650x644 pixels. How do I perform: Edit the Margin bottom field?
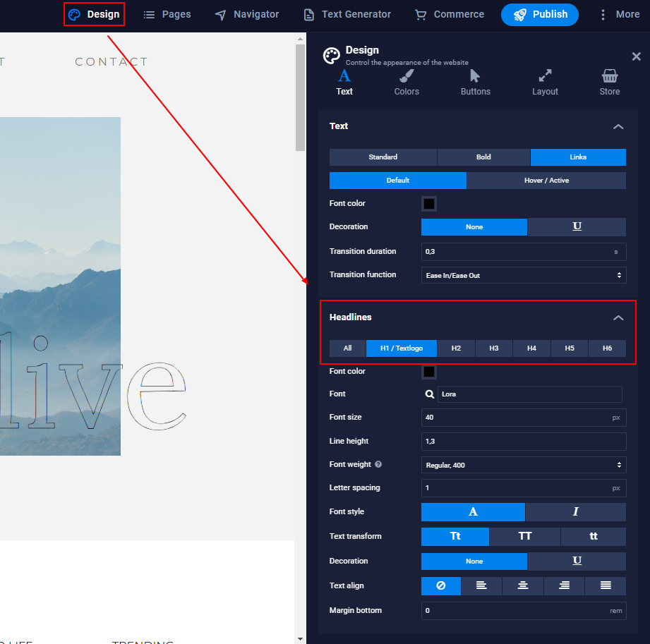coord(524,611)
